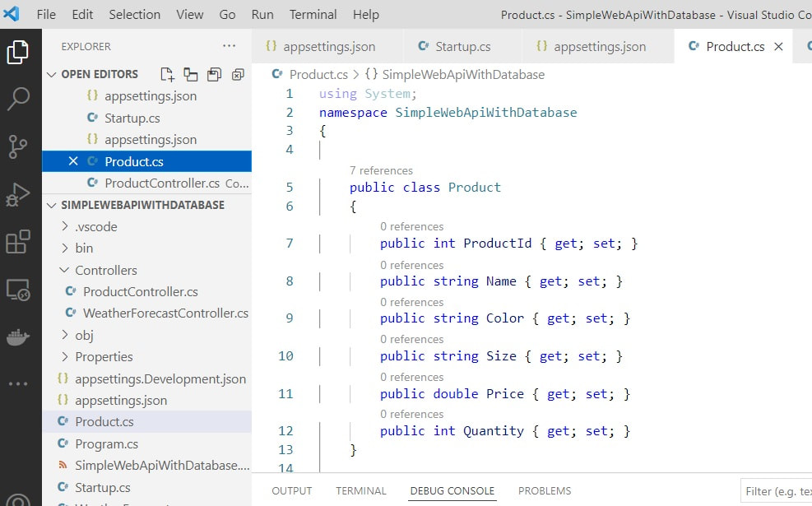Create new untitled file in Open Editors
This screenshot has height=506, width=812.
click(x=167, y=75)
